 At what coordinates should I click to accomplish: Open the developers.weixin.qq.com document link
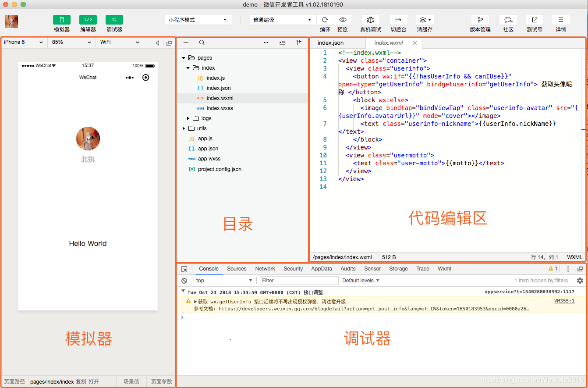point(374,309)
